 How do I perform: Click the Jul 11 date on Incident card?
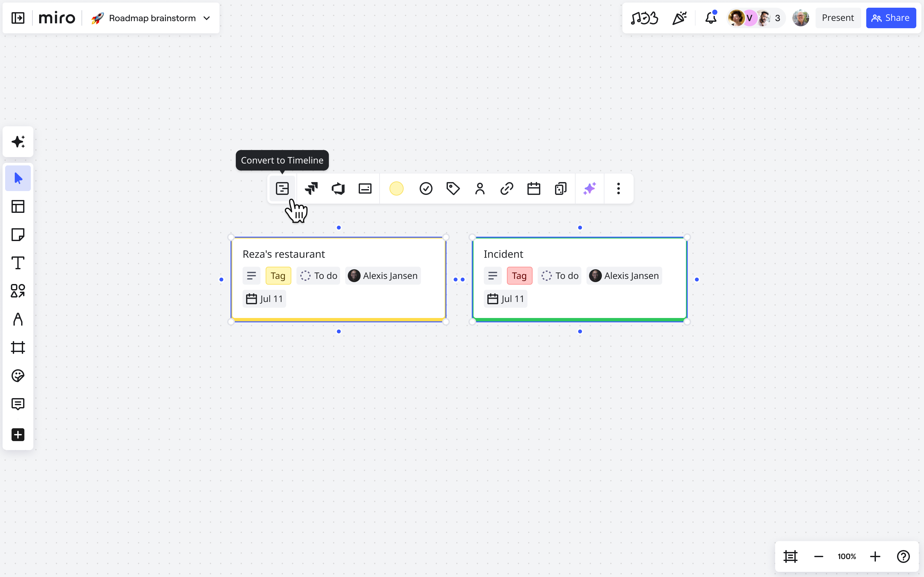pos(506,299)
